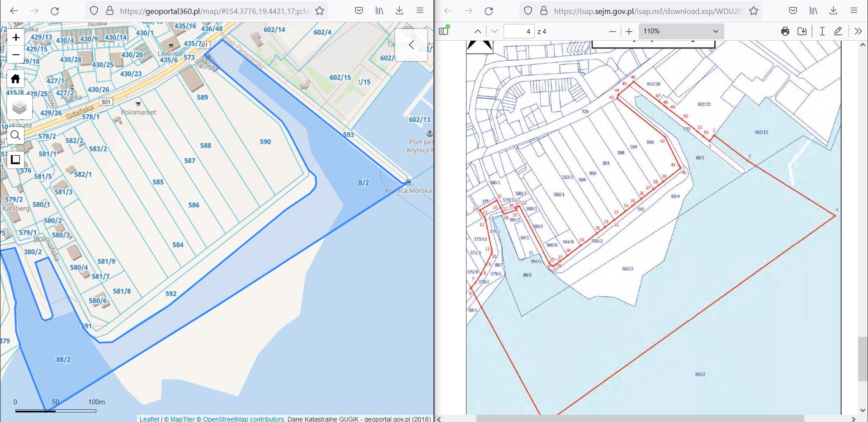Image resolution: width=868 pixels, height=422 pixels.
Task: Toggle the PDF viewer sidebar
Action: pyautogui.click(x=443, y=31)
